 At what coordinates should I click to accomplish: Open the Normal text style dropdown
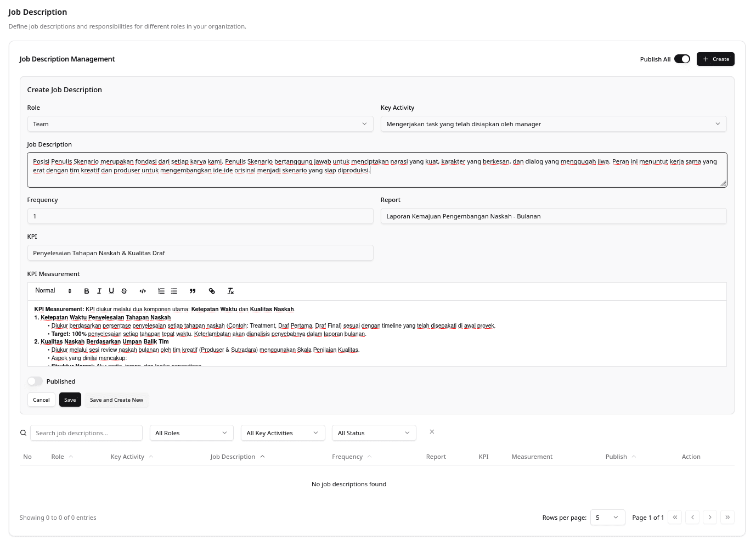(x=53, y=291)
